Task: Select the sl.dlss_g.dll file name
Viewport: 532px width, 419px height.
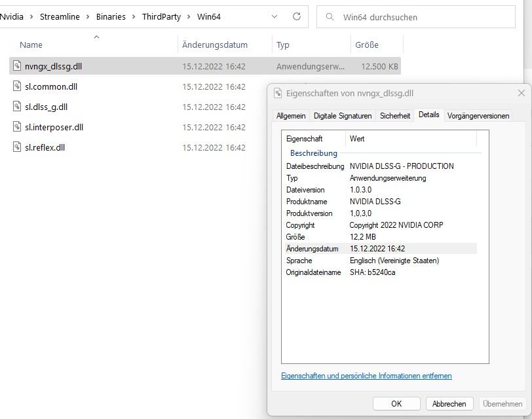Action: coord(46,107)
